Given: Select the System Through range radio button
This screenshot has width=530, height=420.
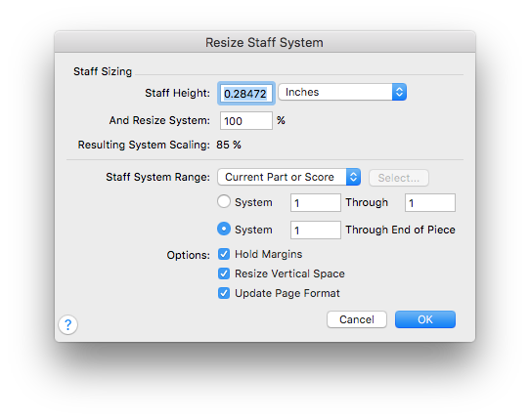Looking at the screenshot, I should coord(224,201).
